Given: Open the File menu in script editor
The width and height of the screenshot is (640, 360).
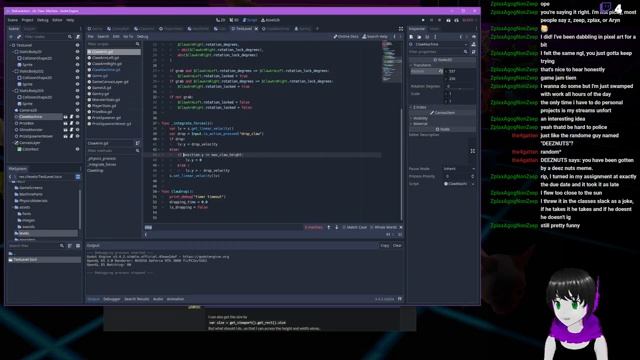Looking at the screenshot, I should [91, 37].
